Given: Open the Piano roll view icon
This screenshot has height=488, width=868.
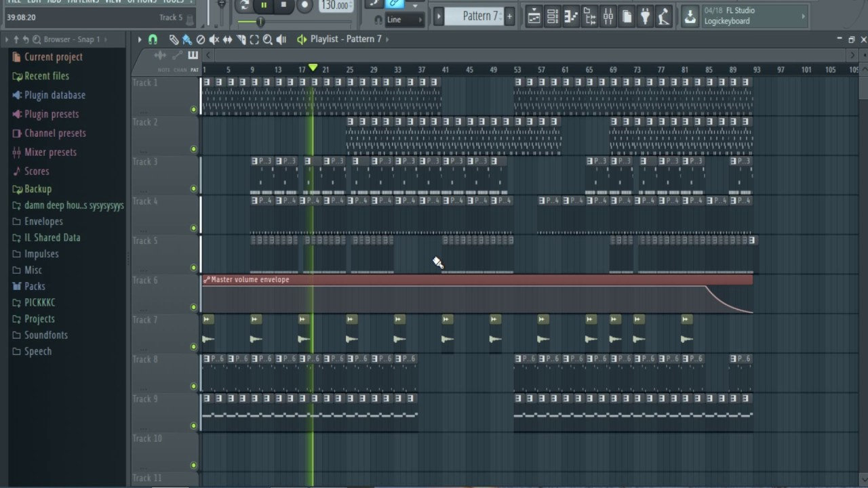Looking at the screenshot, I should 571,16.
